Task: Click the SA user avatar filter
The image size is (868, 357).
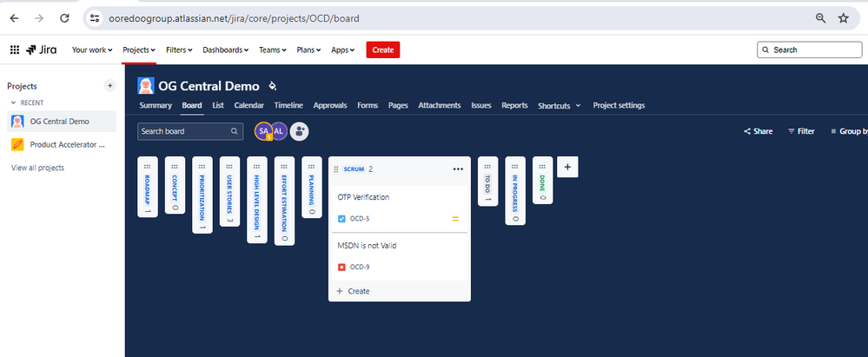Action: pos(263,131)
